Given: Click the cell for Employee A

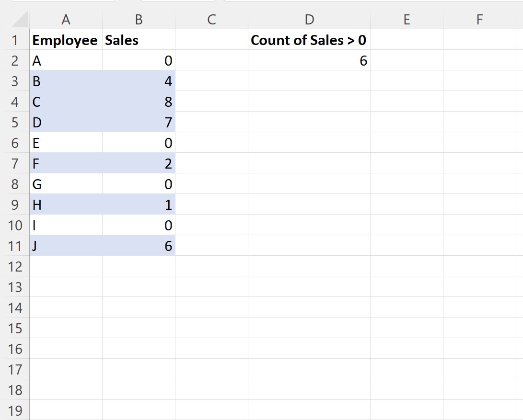Looking at the screenshot, I should [66, 61].
